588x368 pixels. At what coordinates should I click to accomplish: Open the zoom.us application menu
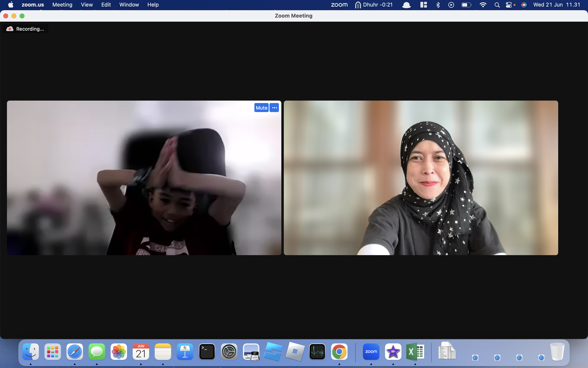point(32,5)
